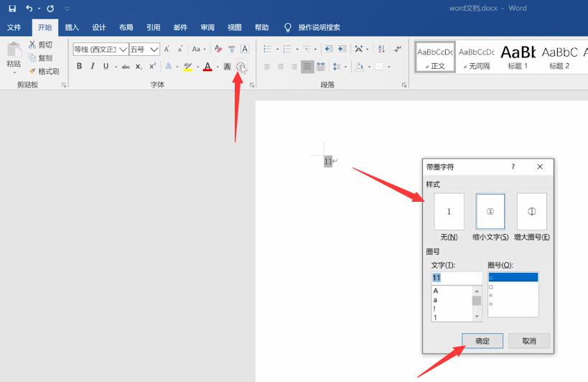Expand the Font dialog launcher
588x382 pixels.
(x=252, y=85)
